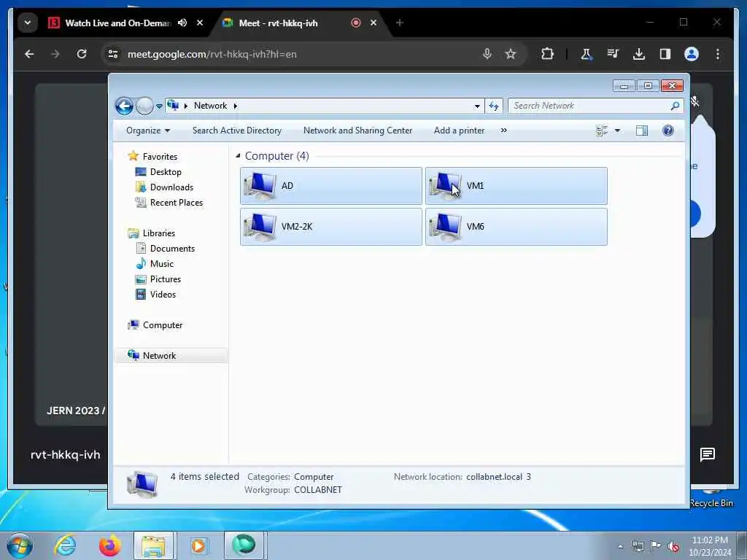The image size is (747, 560).
Task: Select Computer in navigation pane
Action: pos(155,325)
